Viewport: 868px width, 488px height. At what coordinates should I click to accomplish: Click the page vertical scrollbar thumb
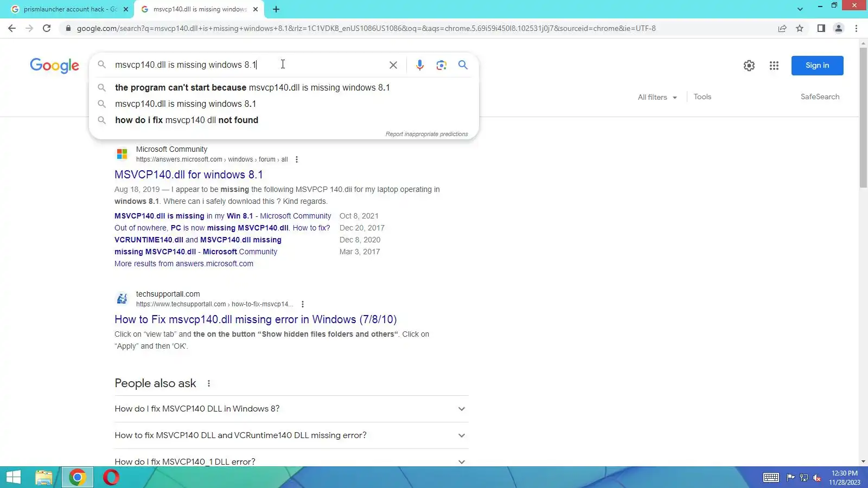tap(863, 118)
